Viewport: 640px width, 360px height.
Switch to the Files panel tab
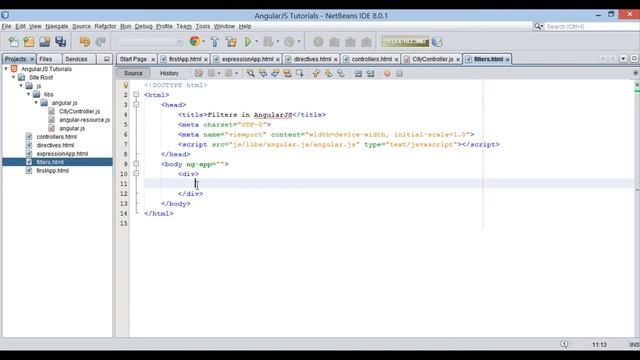[x=46, y=59]
